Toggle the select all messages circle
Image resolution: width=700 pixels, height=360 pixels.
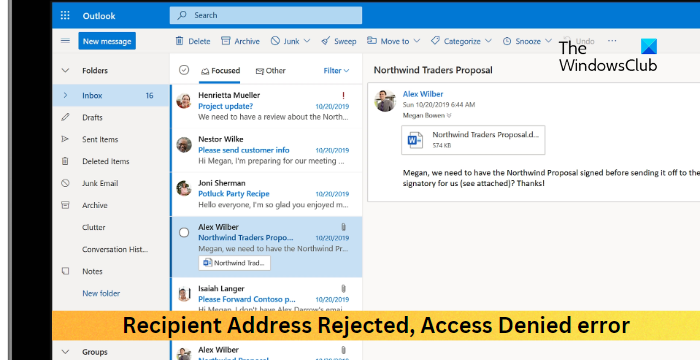(x=184, y=70)
